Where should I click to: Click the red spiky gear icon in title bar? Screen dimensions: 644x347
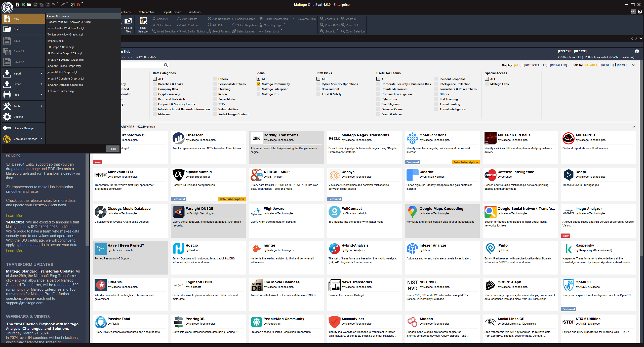(x=78, y=5)
